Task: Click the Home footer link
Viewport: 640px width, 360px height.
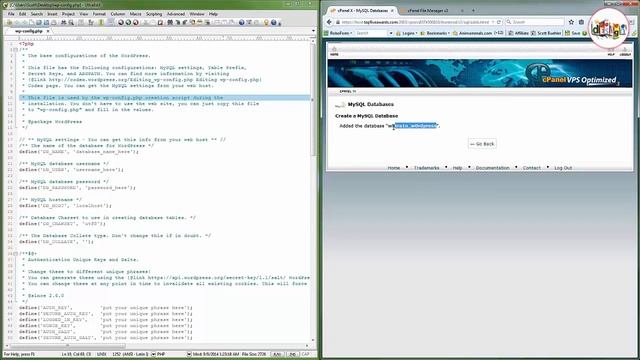Action: click(393, 168)
